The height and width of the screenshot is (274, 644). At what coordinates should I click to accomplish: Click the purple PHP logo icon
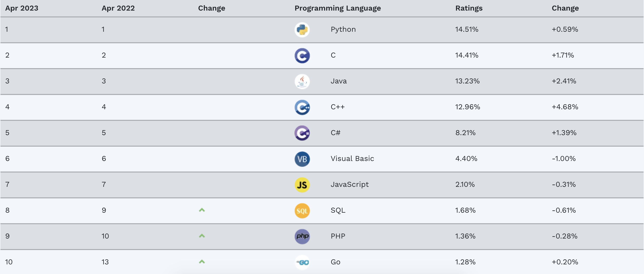302,236
